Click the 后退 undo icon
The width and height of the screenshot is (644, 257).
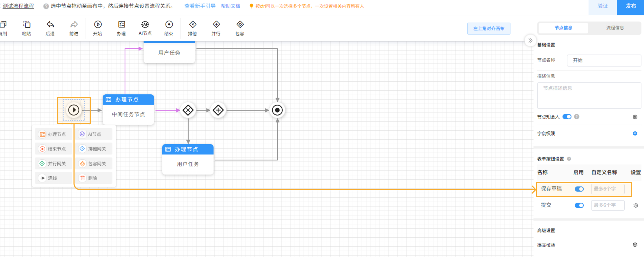[x=50, y=25]
